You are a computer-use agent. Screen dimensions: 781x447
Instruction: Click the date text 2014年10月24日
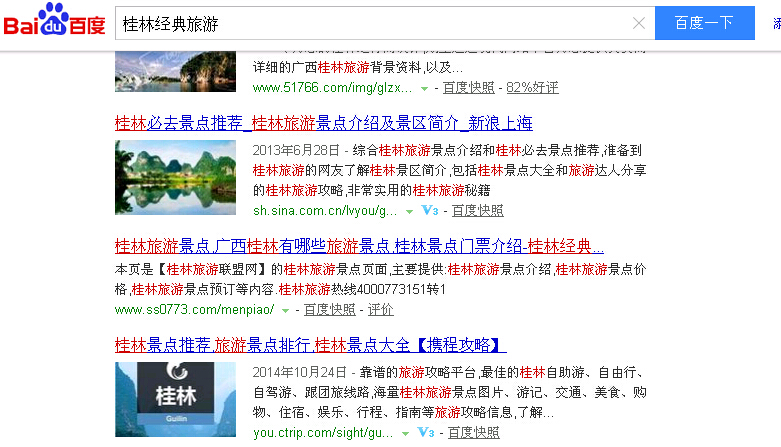tap(299, 372)
